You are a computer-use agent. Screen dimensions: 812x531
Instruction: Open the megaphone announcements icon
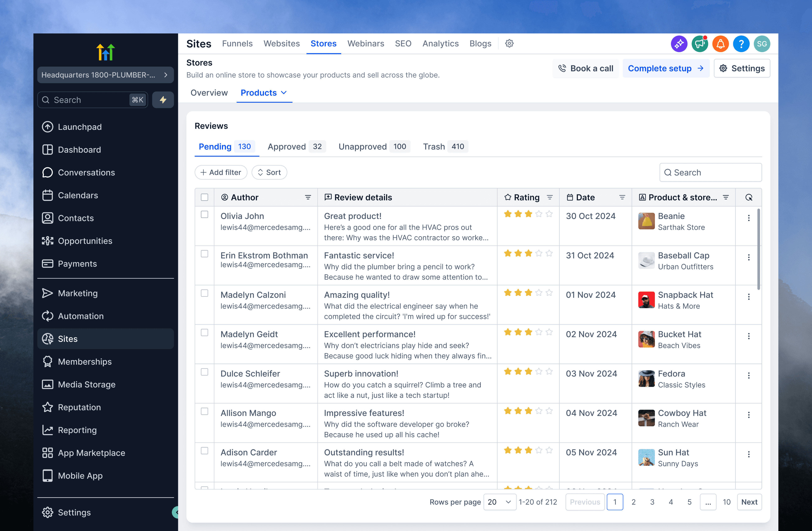coord(699,44)
